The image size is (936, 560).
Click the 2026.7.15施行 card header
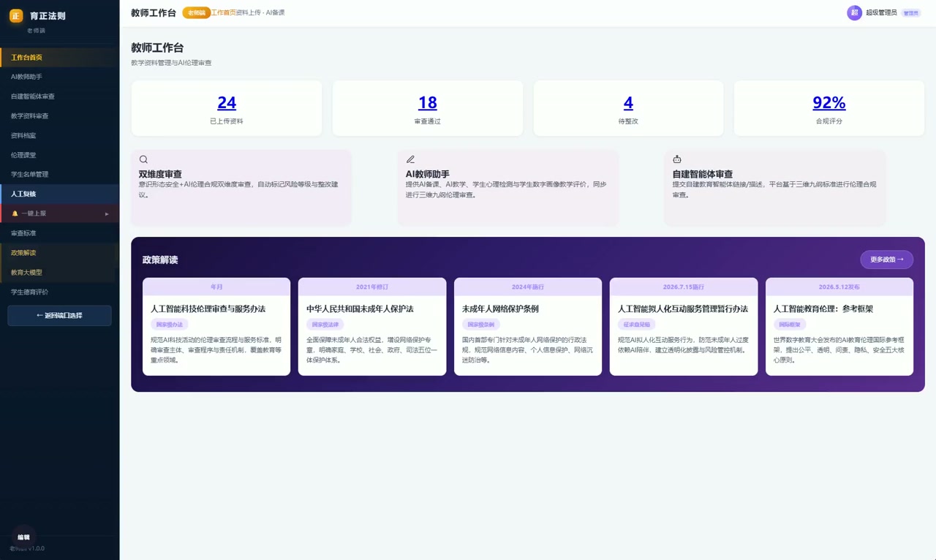pos(684,287)
